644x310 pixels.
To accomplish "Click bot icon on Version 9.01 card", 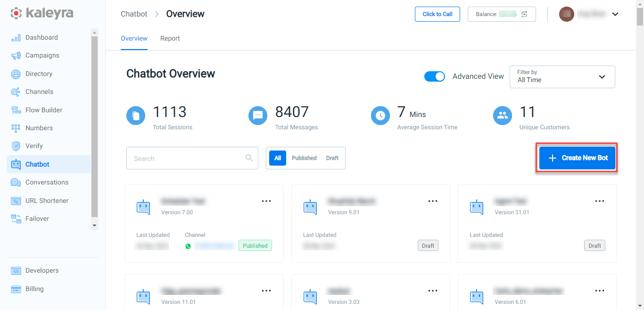I will [x=310, y=207].
